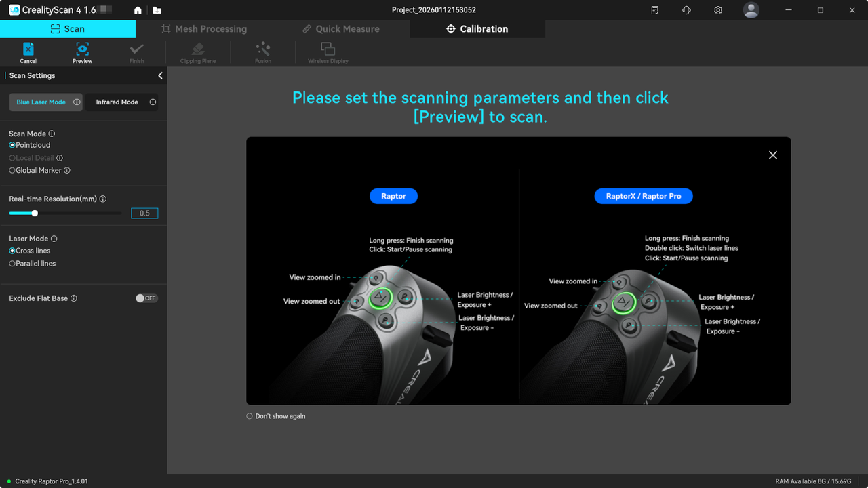The height and width of the screenshot is (488, 868).
Task: Choose Parallel lines laser mode
Action: click(x=12, y=264)
